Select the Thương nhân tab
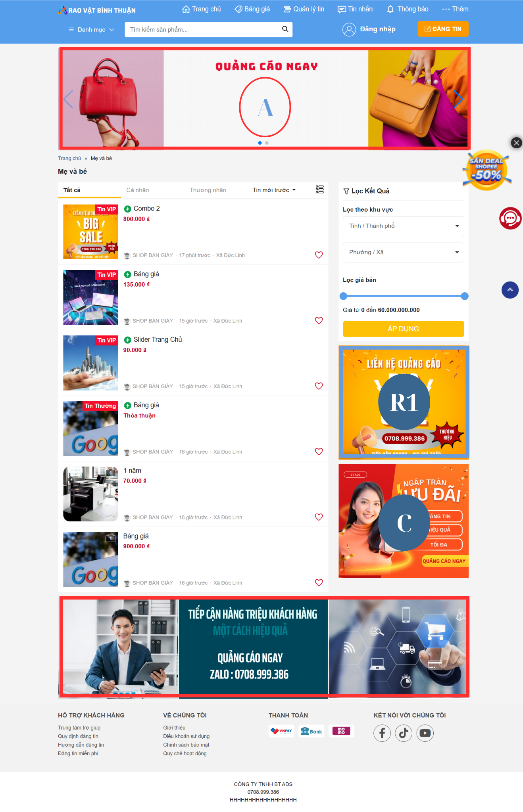 [208, 190]
